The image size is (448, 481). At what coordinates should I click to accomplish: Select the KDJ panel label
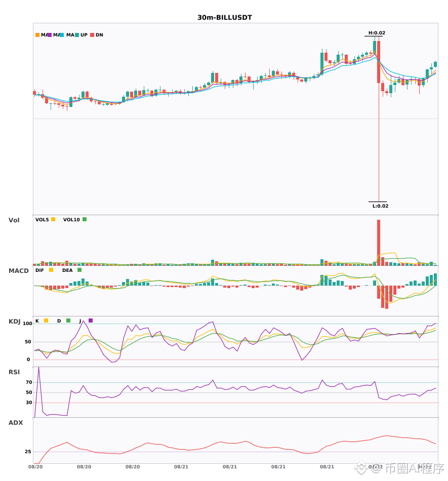[x=14, y=322]
